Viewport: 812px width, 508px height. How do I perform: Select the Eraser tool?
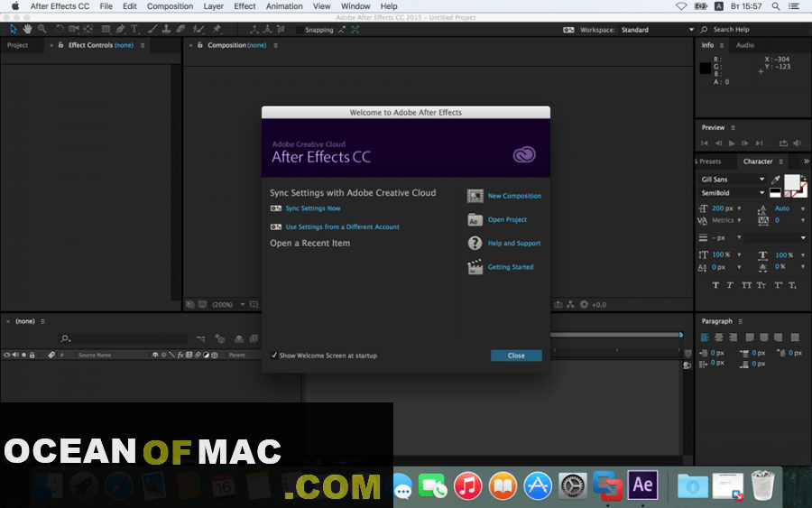[180, 29]
